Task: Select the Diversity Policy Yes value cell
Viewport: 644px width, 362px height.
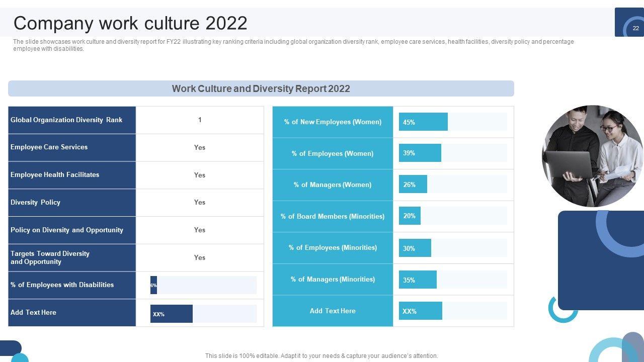Action: (x=200, y=203)
